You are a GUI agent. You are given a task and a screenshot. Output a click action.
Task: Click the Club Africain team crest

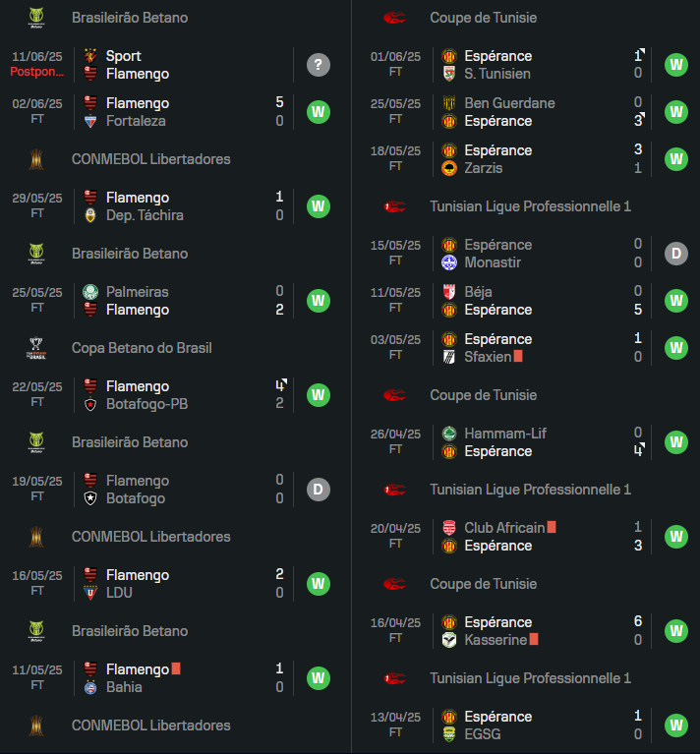449,528
